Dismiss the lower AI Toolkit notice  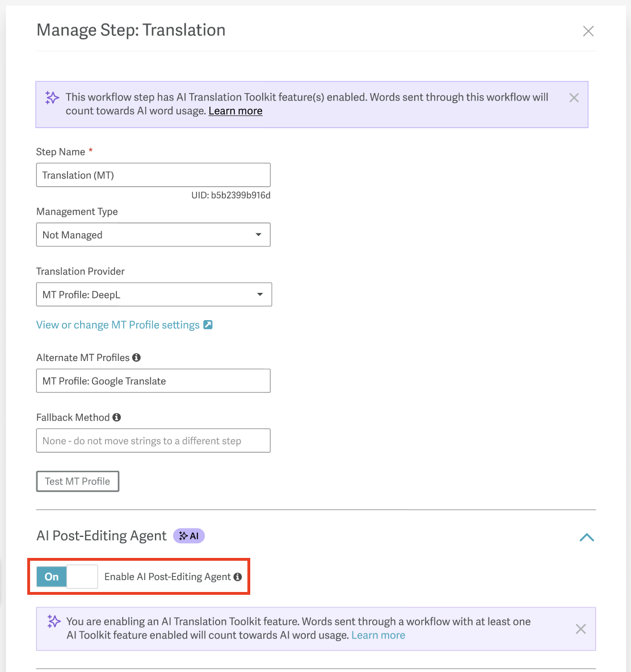581,629
